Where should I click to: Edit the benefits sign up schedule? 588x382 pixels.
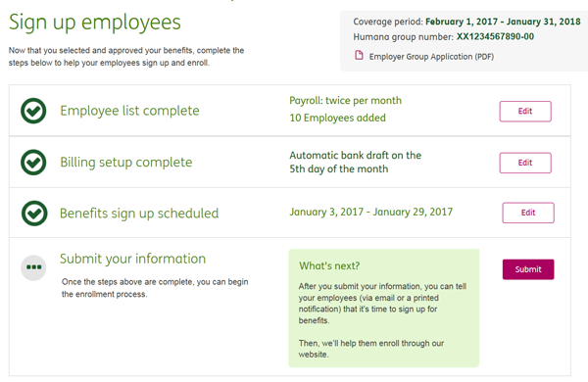coord(528,213)
